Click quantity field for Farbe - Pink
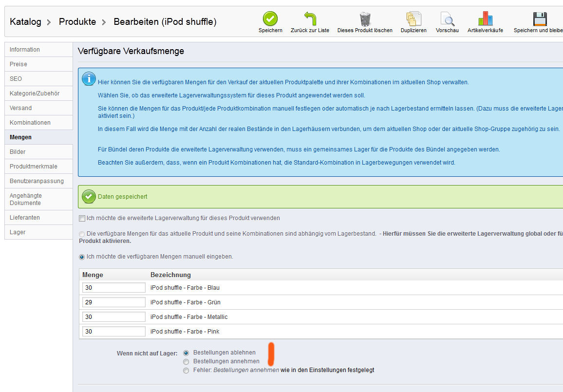Viewport: 563px width, 392px height. [114, 331]
